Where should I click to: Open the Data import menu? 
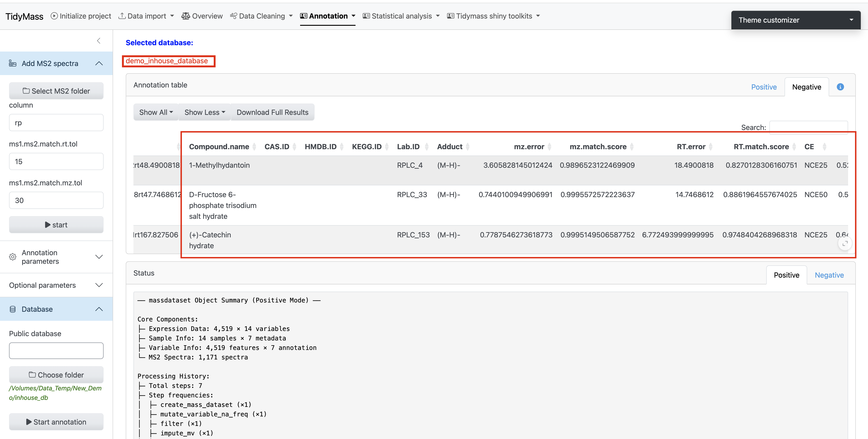(146, 16)
